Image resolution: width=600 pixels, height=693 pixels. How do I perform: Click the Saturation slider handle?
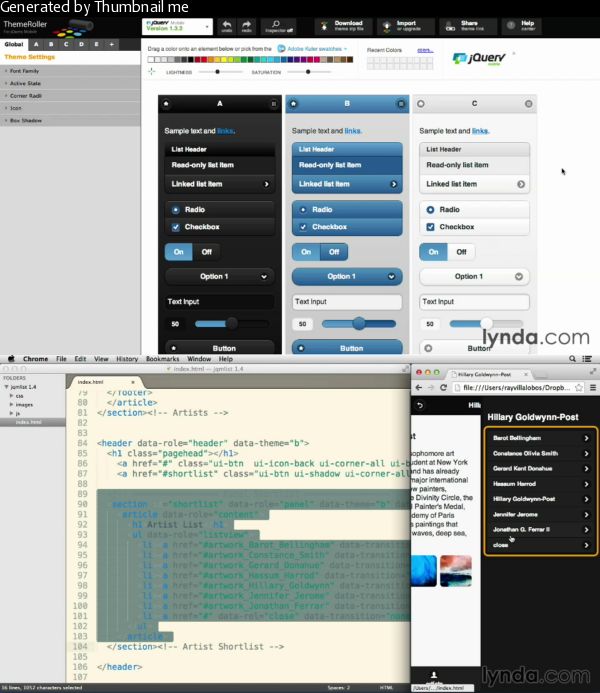click(x=308, y=72)
